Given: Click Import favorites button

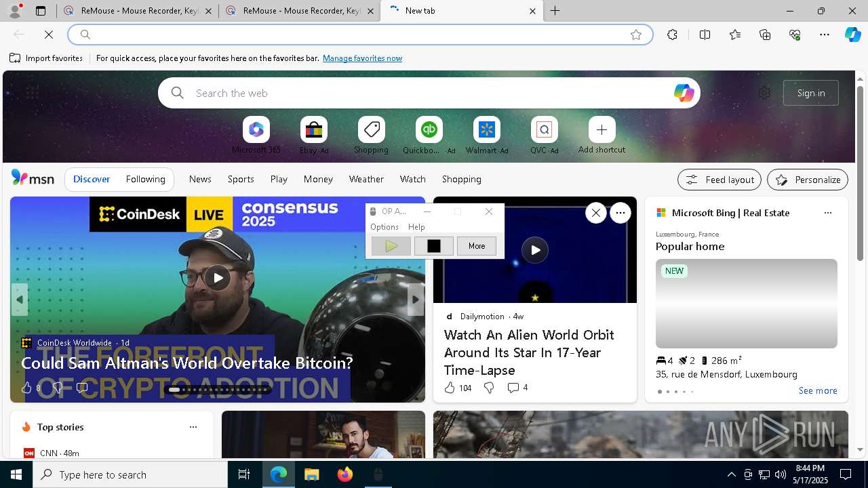Looking at the screenshot, I should pos(46,58).
